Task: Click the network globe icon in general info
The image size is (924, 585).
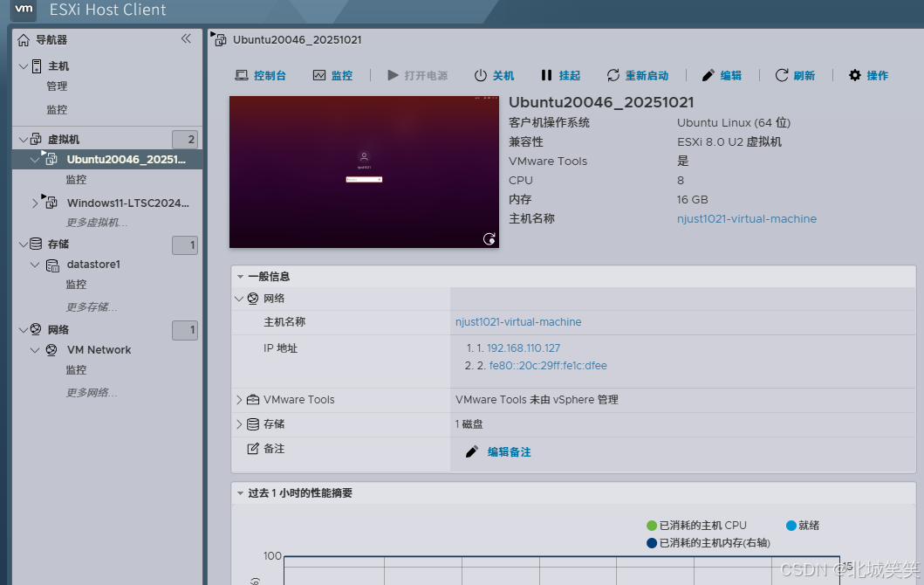Action: tap(253, 299)
